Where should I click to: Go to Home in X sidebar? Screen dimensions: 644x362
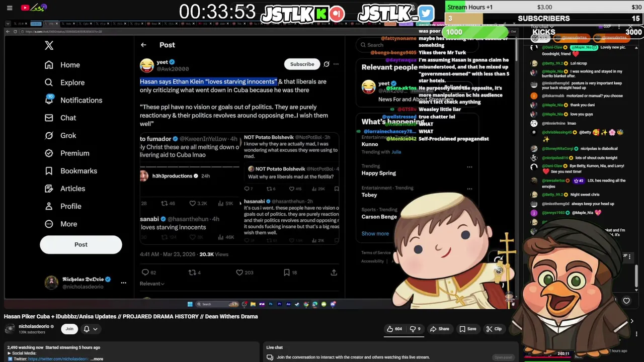click(x=62, y=65)
